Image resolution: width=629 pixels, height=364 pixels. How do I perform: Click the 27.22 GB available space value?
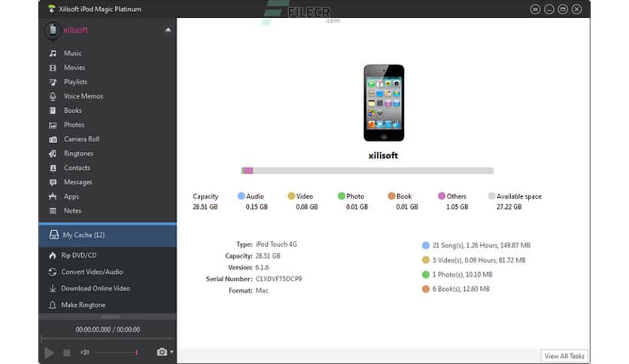[509, 207]
